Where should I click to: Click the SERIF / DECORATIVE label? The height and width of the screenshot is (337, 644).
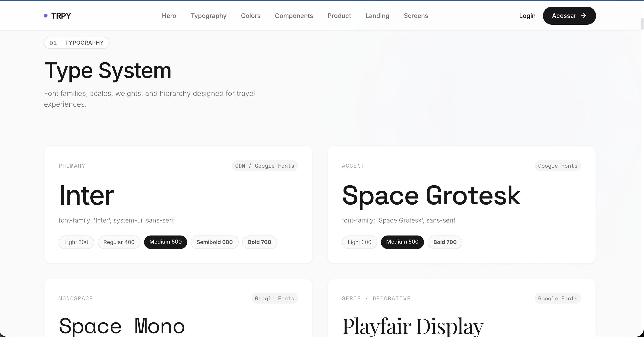[376, 298]
